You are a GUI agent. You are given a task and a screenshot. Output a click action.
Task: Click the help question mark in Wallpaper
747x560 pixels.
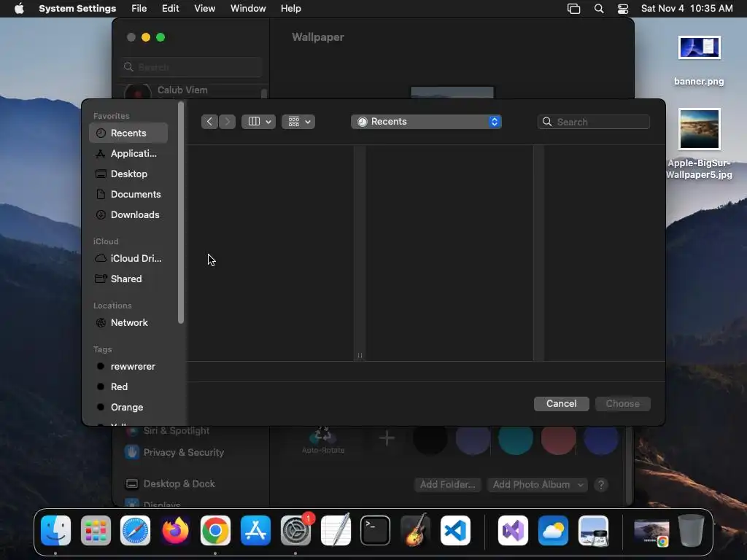pos(601,485)
